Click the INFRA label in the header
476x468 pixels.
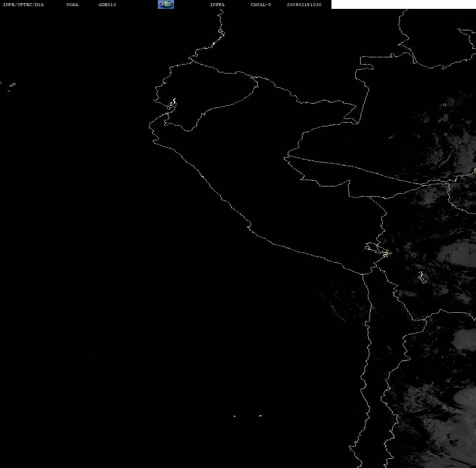point(217,4)
